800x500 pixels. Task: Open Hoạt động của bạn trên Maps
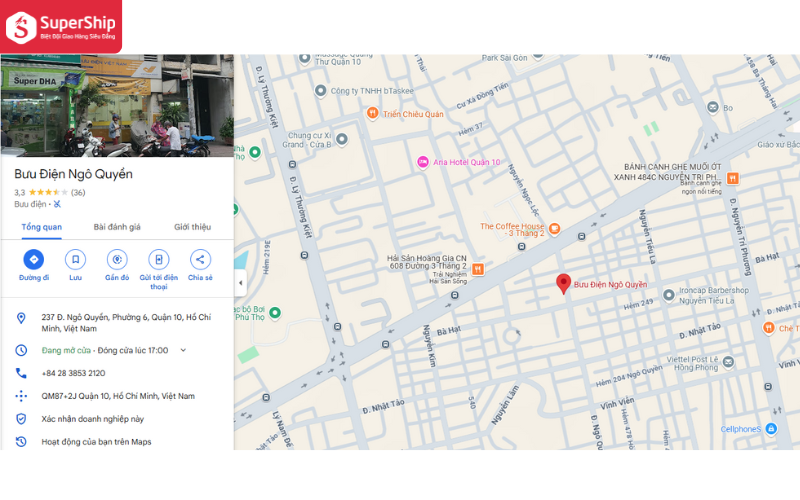tap(96, 442)
